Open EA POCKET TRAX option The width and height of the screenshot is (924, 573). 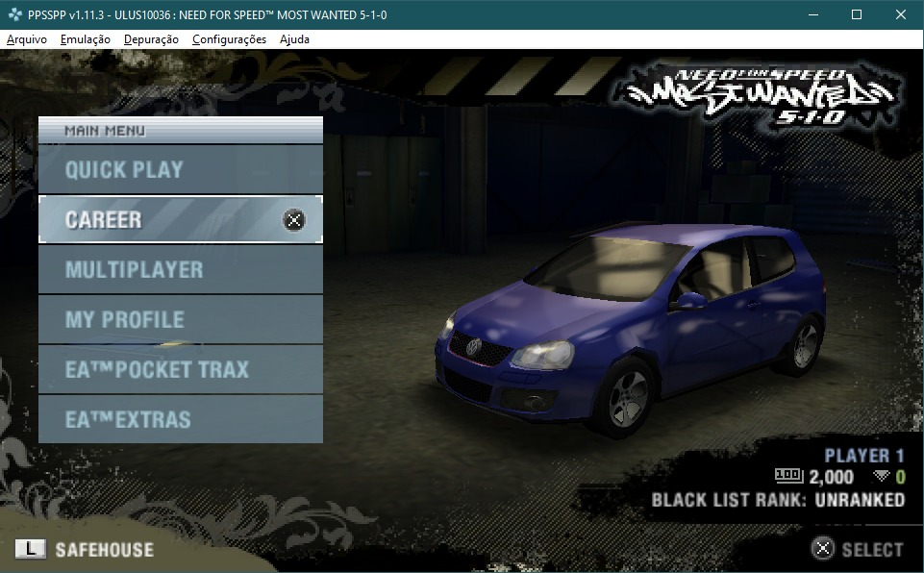[181, 369]
